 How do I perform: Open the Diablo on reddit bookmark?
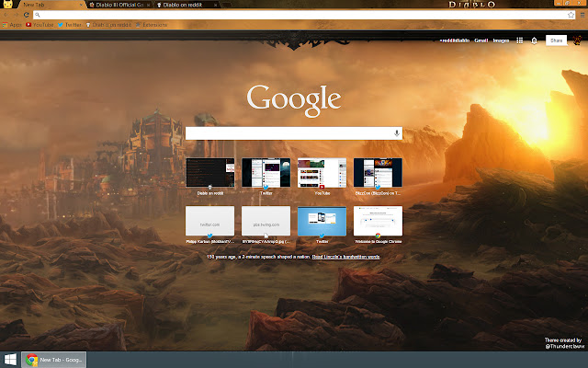coord(108,25)
